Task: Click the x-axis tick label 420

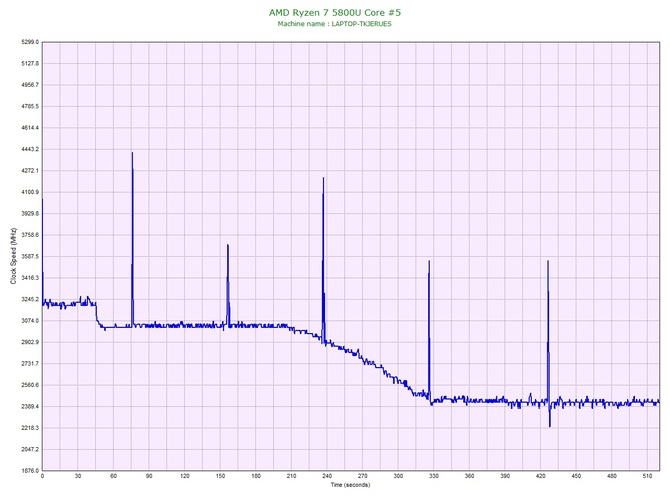Action: click(x=541, y=476)
